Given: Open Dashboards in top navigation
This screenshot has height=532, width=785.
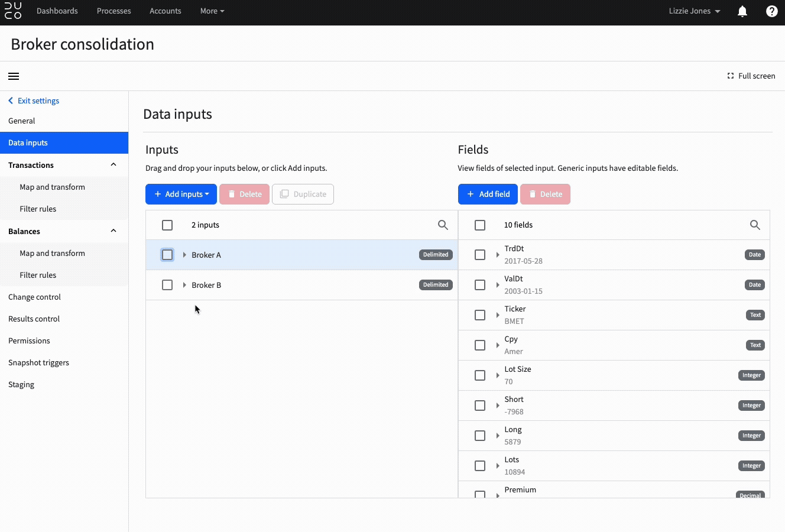Looking at the screenshot, I should 57,11.
